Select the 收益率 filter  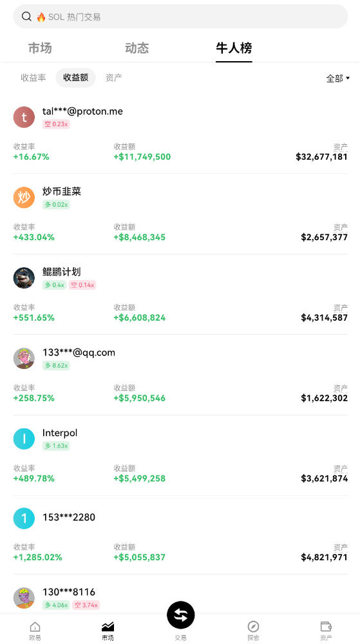coord(33,78)
